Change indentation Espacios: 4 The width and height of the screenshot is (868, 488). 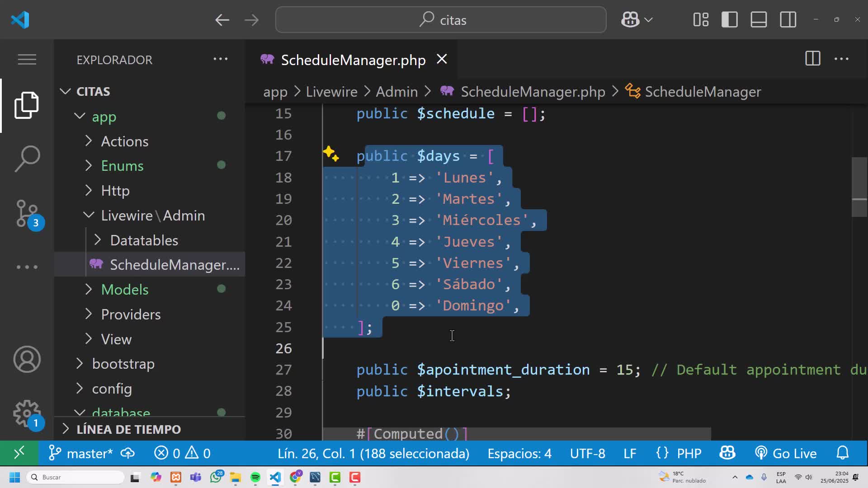(x=519, y=453)
